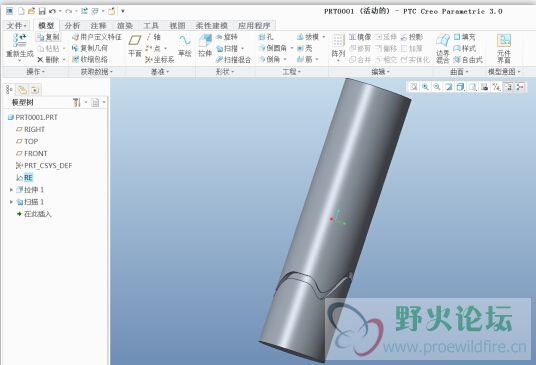Screen dimensions: 536x365
Task: Click the Repaint icon in graphics toolbar
Action: point(448,87)
